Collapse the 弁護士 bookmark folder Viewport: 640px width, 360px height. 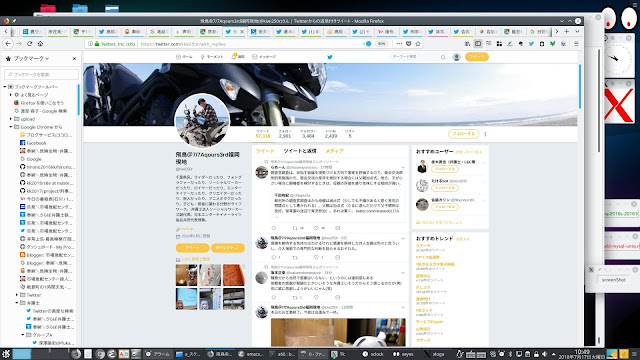point(17,303)
